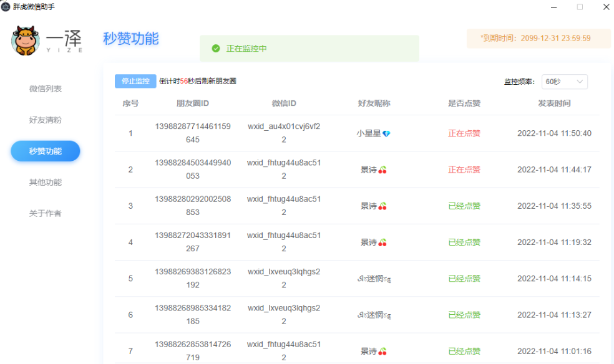
Task: Open the 关于作者 page
Action: 46,214
